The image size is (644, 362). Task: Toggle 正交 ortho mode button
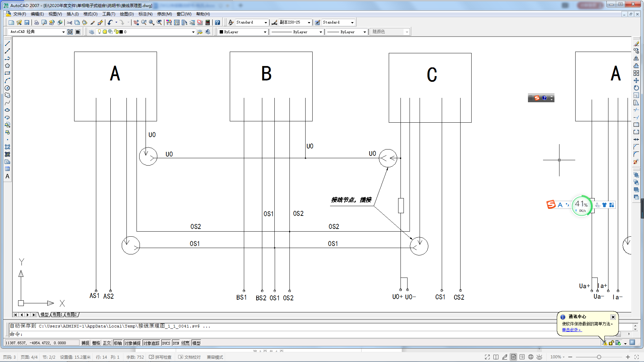tap(107, 343)
